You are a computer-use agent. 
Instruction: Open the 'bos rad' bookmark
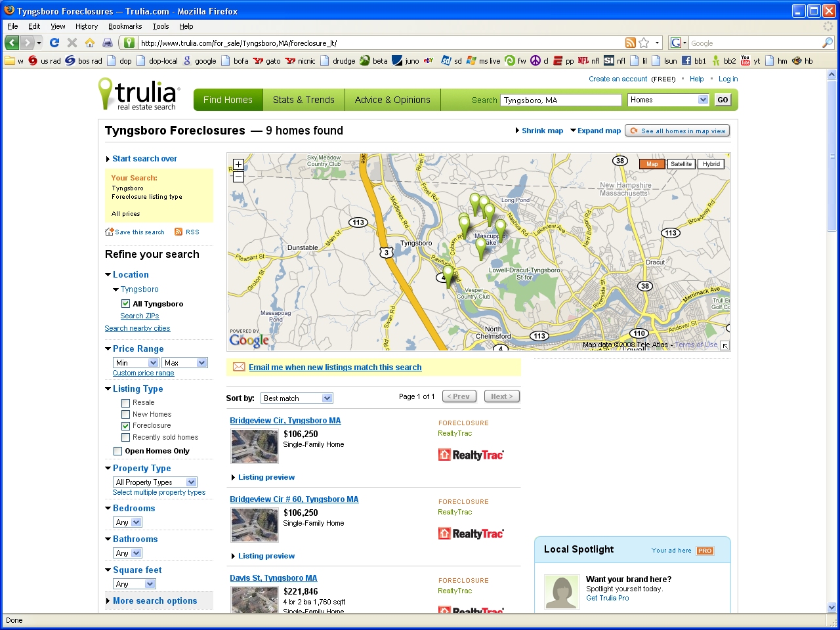tap(83, 60)
